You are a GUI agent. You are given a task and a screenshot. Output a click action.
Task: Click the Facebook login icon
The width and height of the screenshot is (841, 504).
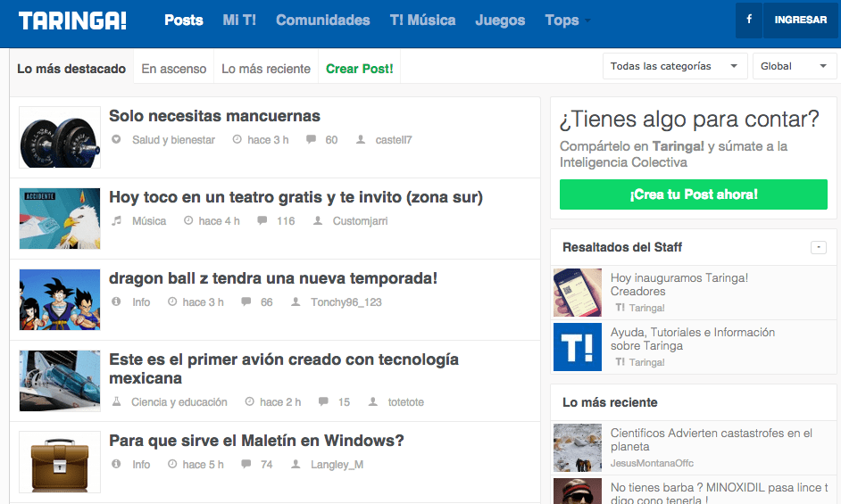(x=748, y=20)
